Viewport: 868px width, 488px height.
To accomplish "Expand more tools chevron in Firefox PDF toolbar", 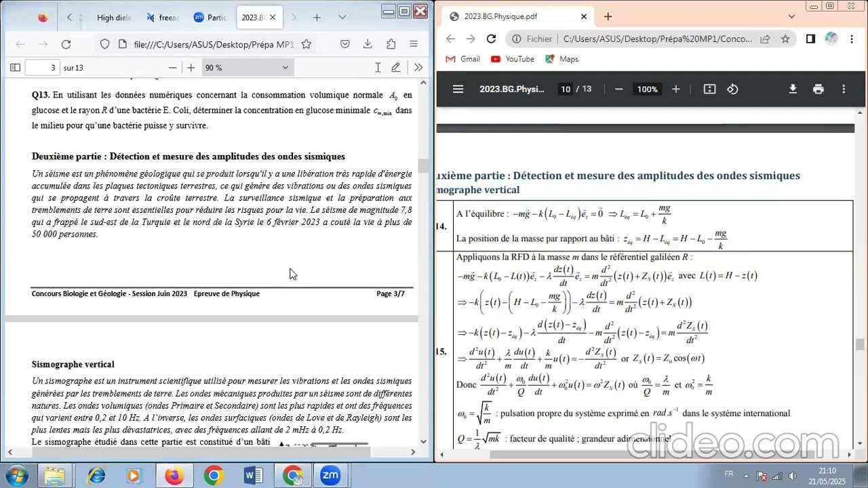I will (x=418, y=68).
